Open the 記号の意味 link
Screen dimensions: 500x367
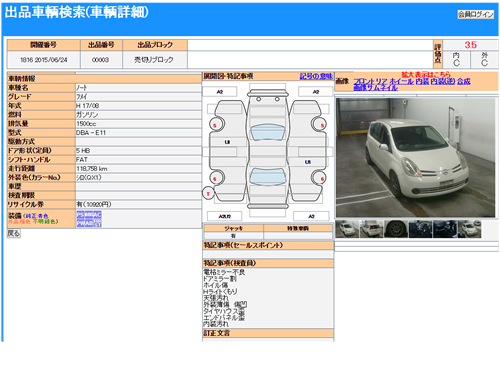pyautogui.click(x=316, y=76)
